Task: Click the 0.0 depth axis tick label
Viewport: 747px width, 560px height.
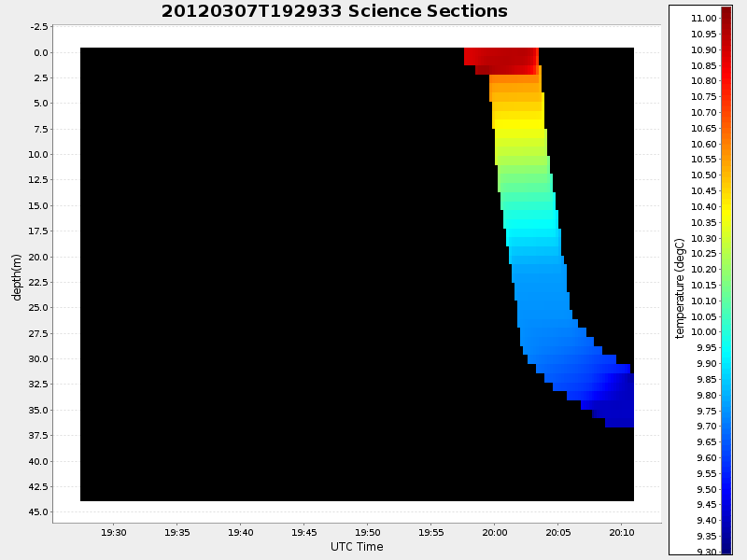Action: (41, 52)
